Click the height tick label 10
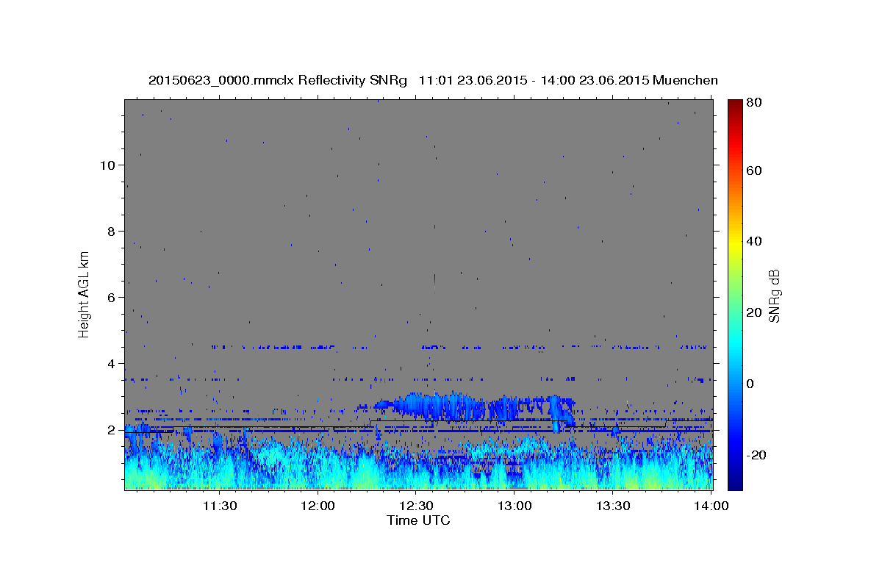 107,165
